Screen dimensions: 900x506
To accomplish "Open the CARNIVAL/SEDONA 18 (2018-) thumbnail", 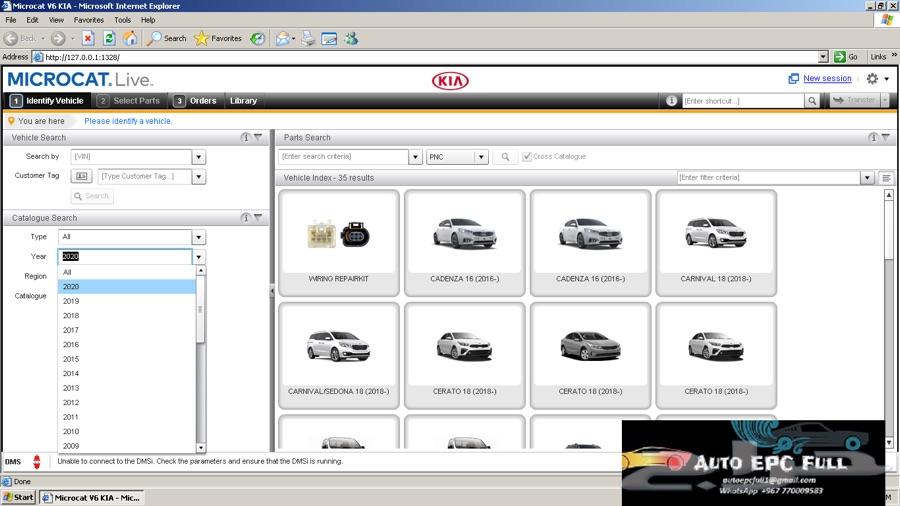I will tap(339, 355).
